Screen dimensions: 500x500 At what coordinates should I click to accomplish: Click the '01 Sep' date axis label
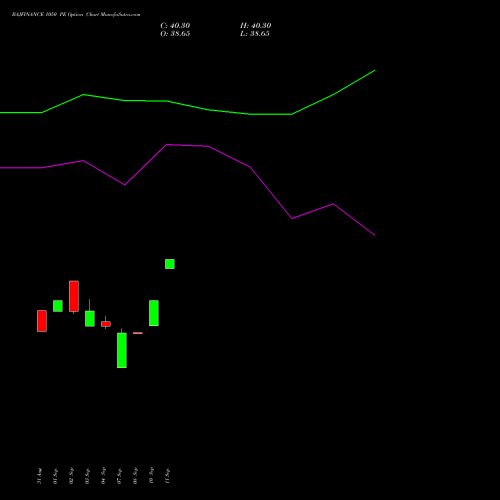(55, 476)
